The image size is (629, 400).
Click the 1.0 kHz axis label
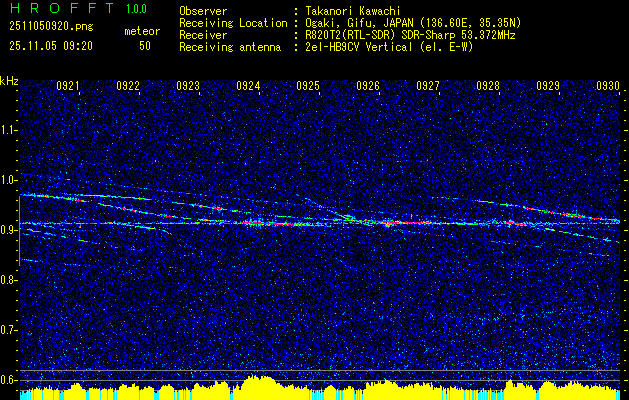[8, 180]
